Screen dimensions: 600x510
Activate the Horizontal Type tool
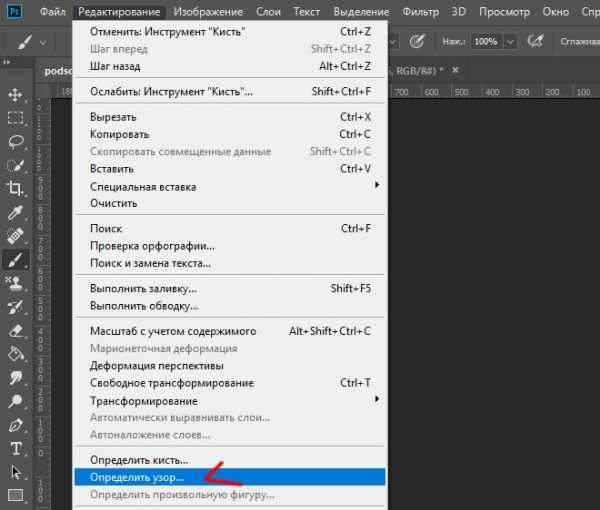click(x=16, y=448)
